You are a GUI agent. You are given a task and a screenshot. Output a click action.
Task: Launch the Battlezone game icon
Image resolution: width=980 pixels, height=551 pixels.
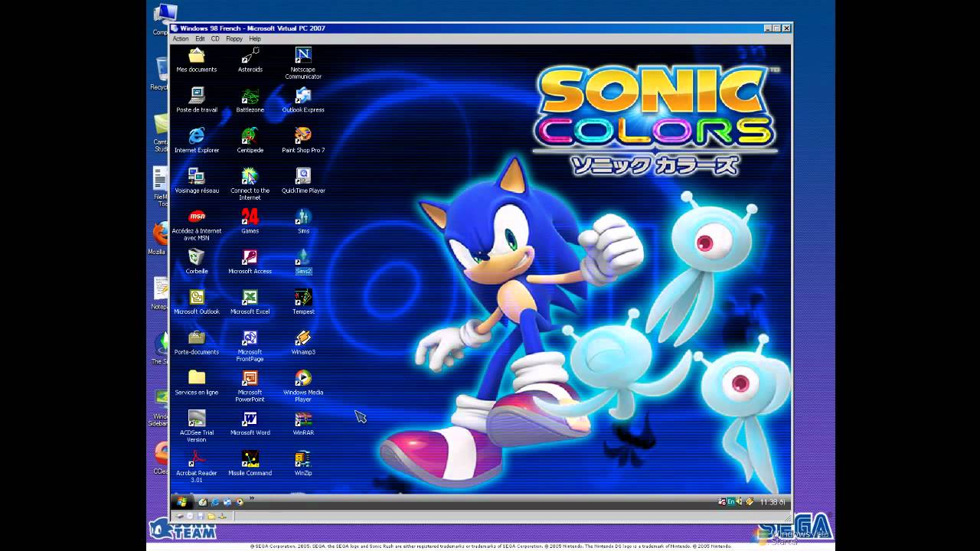pos(250,100)
